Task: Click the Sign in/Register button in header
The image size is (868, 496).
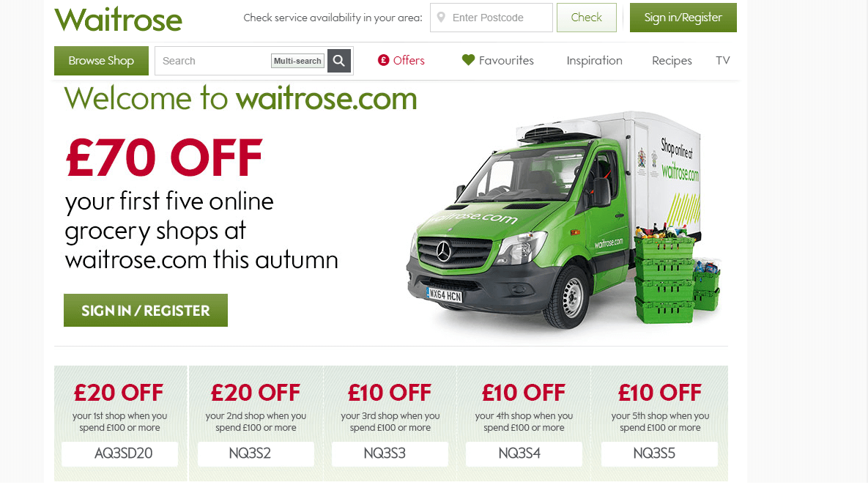Action: click(x=683, y=17)
